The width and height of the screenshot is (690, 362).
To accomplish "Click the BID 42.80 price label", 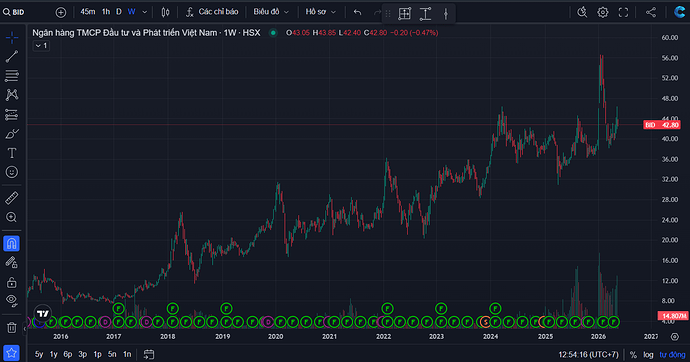I will pyautogui.click(x=661, y=125).
